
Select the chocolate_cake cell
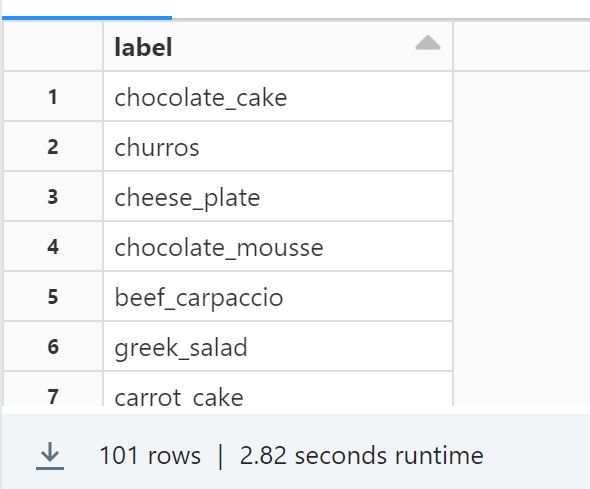(x=278, y=97)
